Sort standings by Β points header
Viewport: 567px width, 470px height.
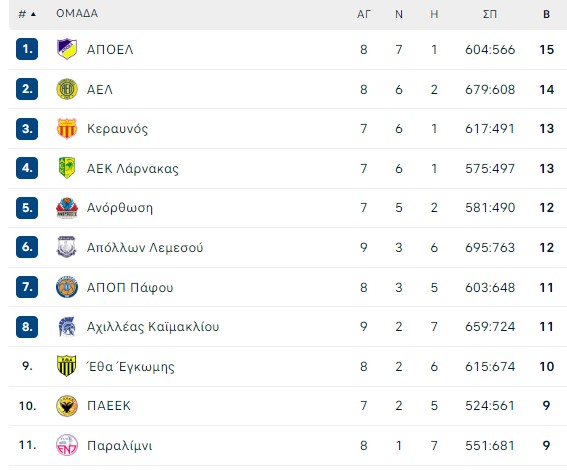[547, 14]
